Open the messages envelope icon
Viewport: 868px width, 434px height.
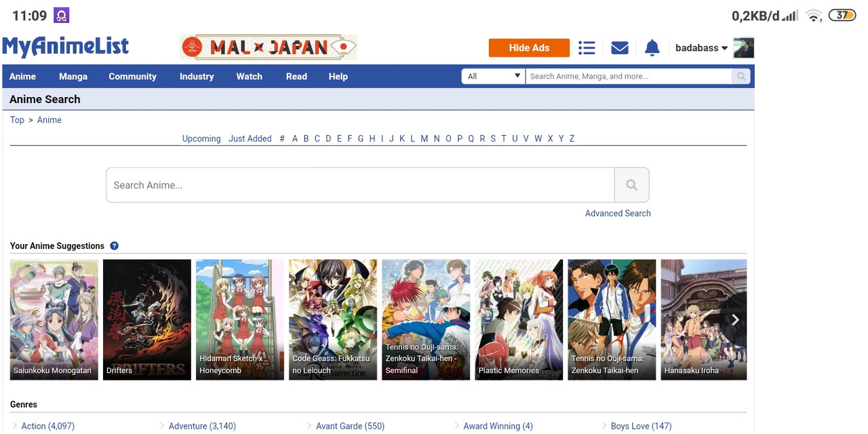tap(620, 47)
